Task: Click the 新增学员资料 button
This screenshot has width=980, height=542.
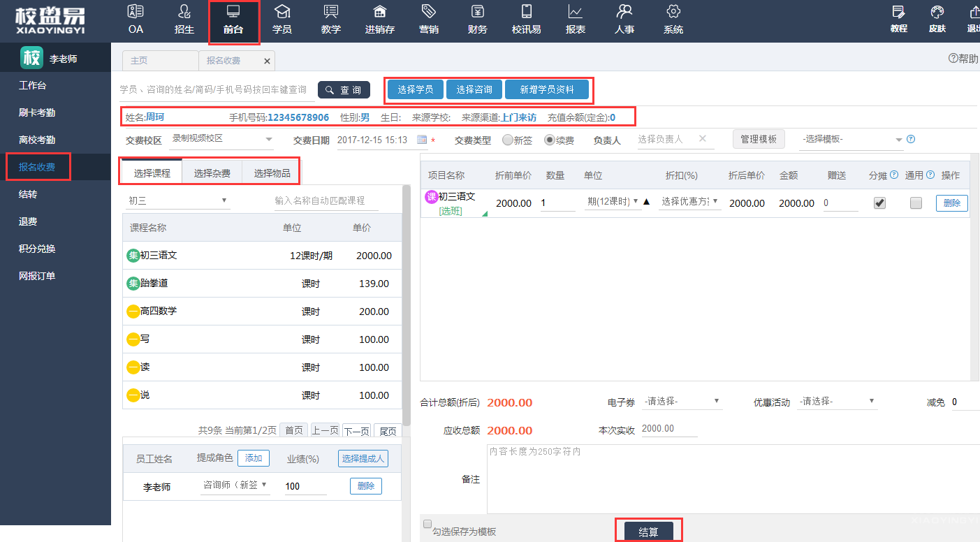Action: click(547, 89)
